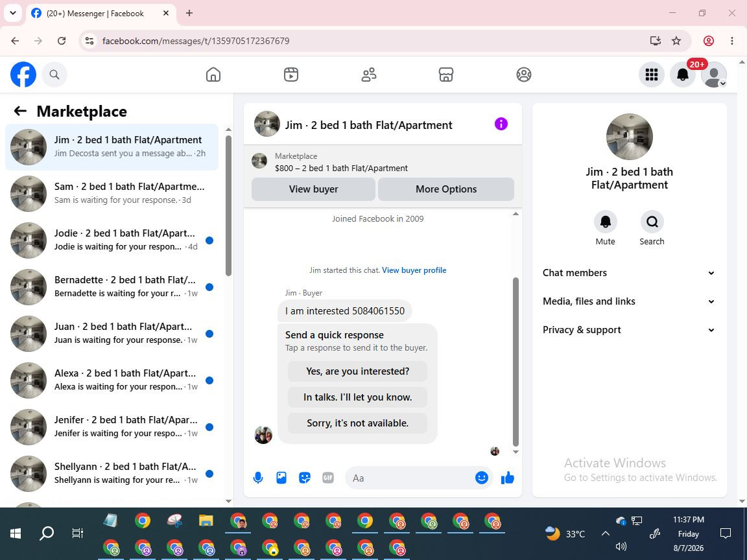This screenshot has height=560, width=747.
Task: Send quick response 'Sorry, it's not available.'
Action: tap(358, 423)
